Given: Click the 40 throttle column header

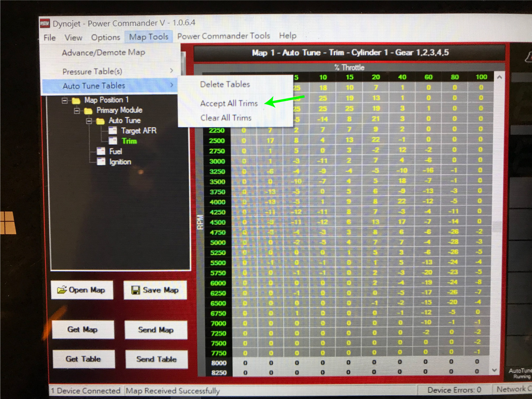Looking at the screenshot, I should (x=402, y=77).
